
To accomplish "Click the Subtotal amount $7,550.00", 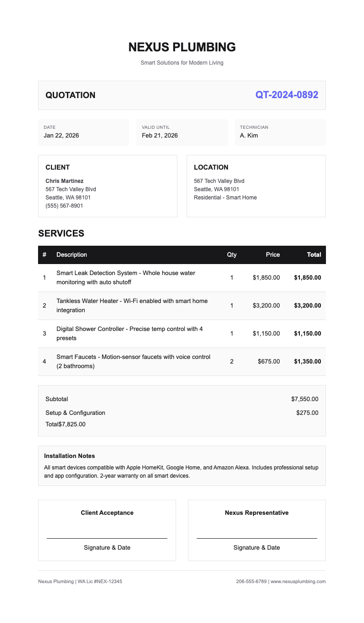I will 304,399.
